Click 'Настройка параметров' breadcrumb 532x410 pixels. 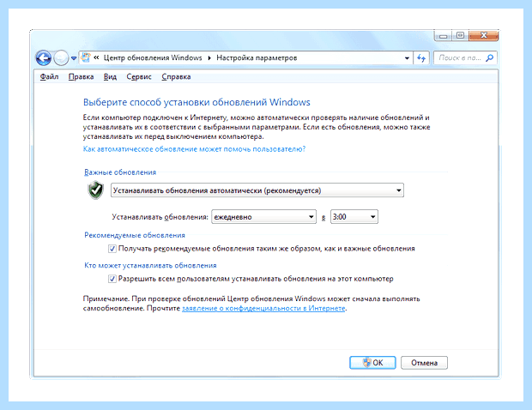pos(257,58)
